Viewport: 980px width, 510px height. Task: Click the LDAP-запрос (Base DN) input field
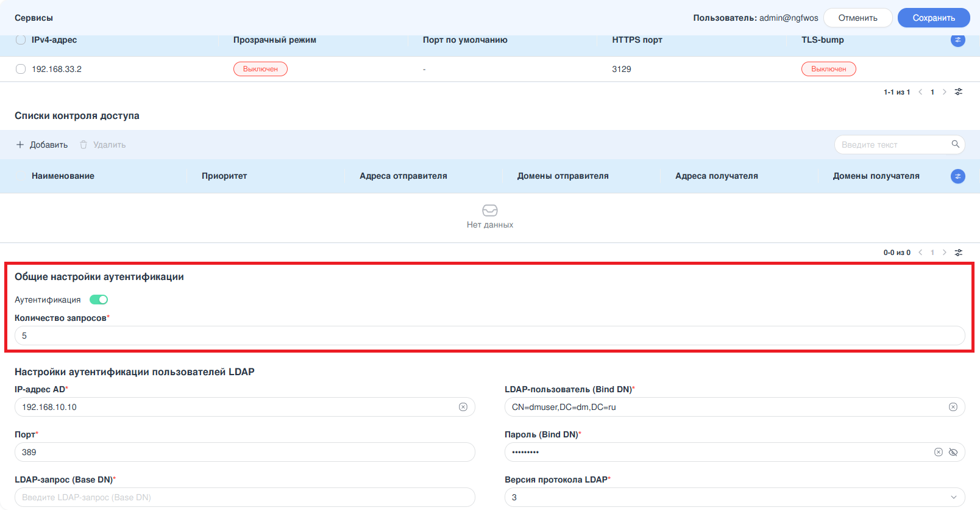click(244, 497)
